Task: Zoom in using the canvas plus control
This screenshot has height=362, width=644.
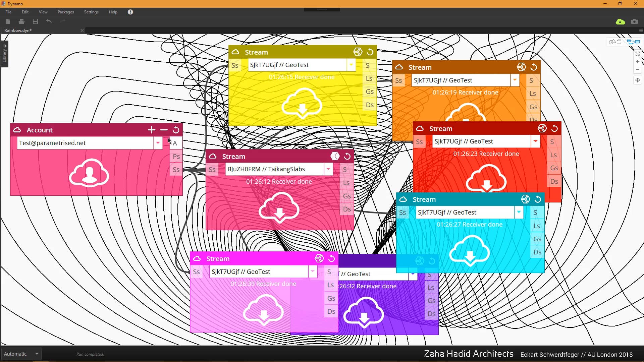Action: (637, 62)
